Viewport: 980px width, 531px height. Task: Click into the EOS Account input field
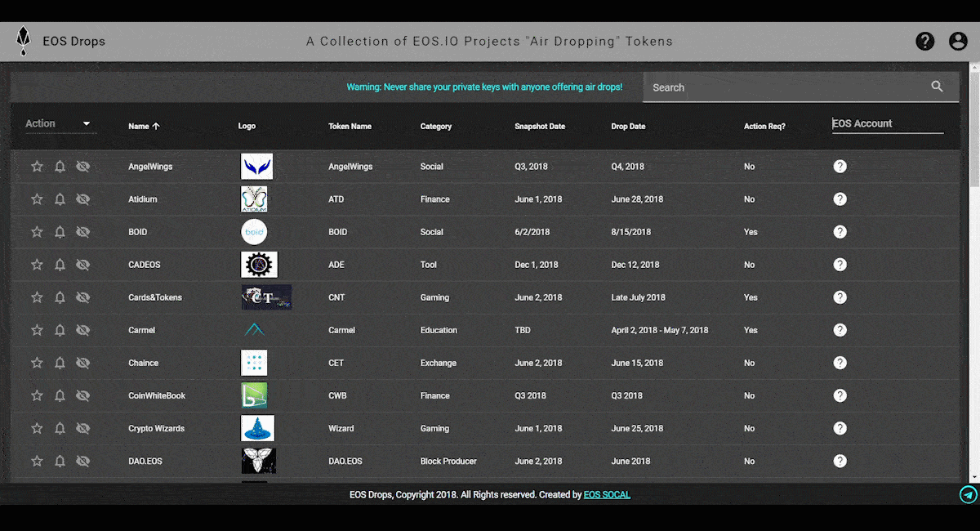pos(887,124)
